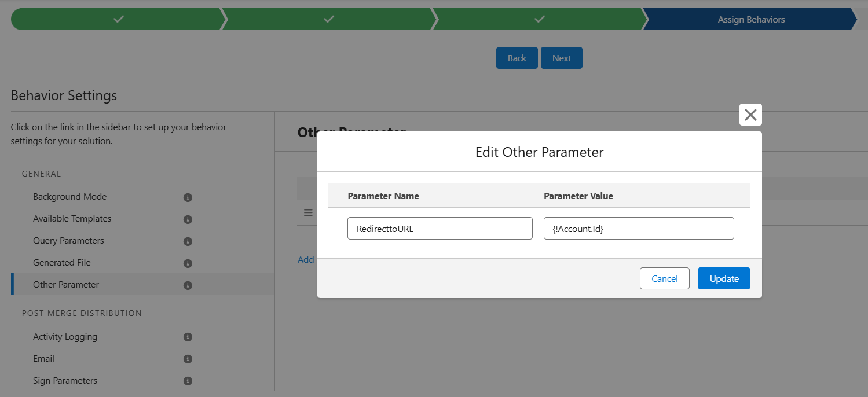Click the Generated File info icon
The image size is (868, 397).
click(x=188, y=263)
